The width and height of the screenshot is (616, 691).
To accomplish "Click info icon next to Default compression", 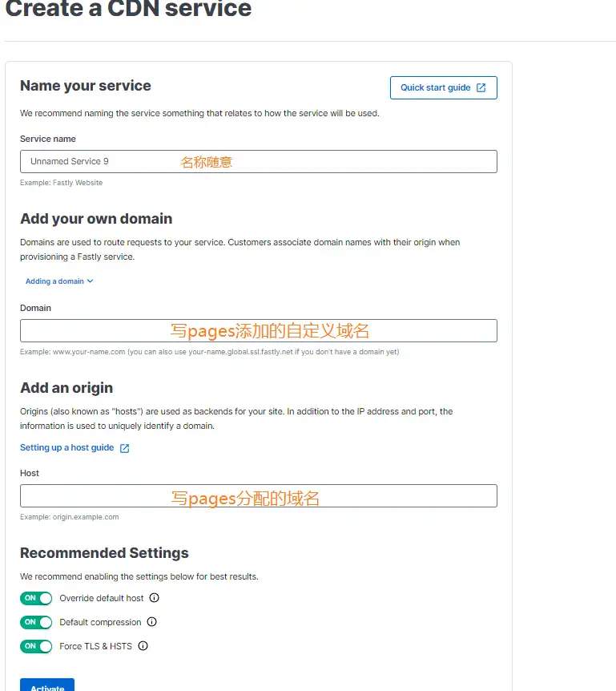I will pos(152,622).
